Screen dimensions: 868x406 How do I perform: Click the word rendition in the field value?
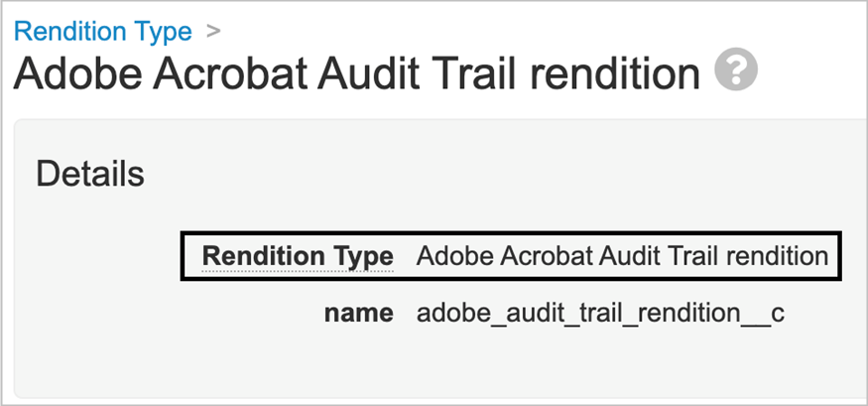[777, 256]
